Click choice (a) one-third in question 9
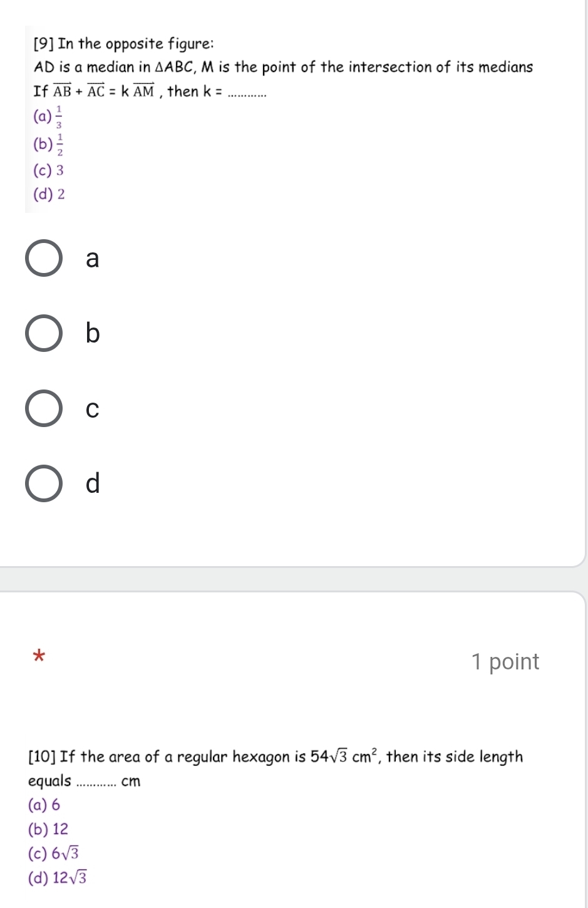Screen dimensions: 588x908 [47, 116]
